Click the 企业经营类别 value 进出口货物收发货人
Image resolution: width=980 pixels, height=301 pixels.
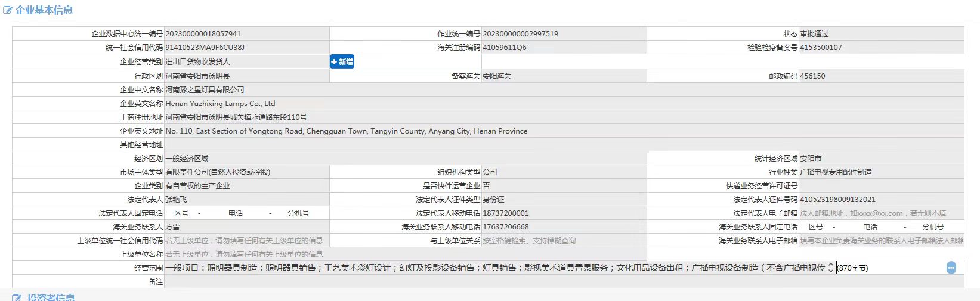pos(197,62)
